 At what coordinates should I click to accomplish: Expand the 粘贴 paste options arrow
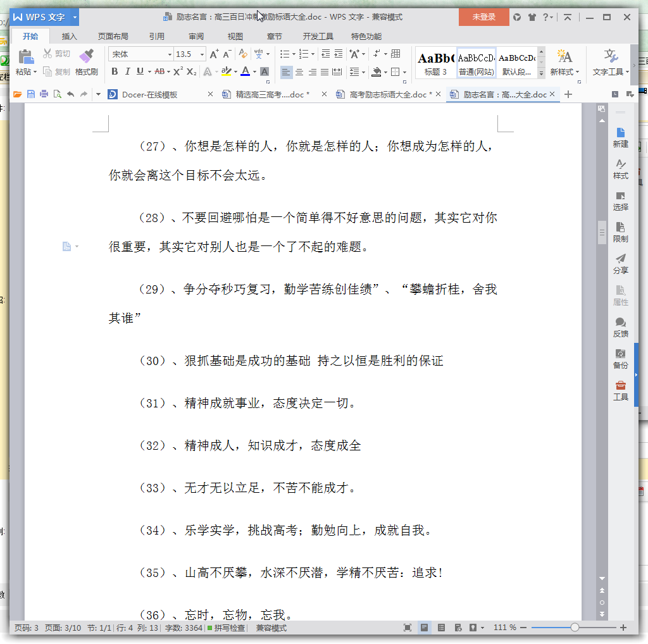point(35,72)
